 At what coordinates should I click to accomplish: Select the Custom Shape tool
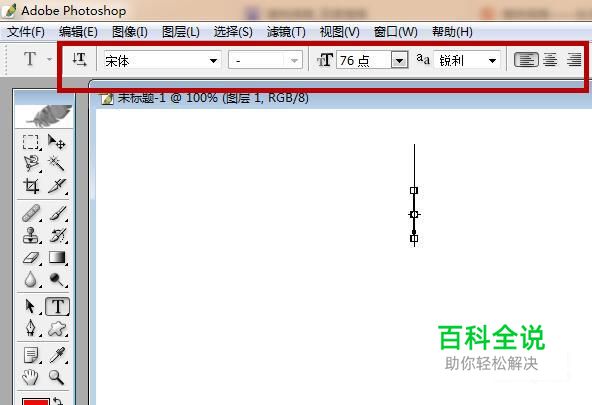click(57, 328)
